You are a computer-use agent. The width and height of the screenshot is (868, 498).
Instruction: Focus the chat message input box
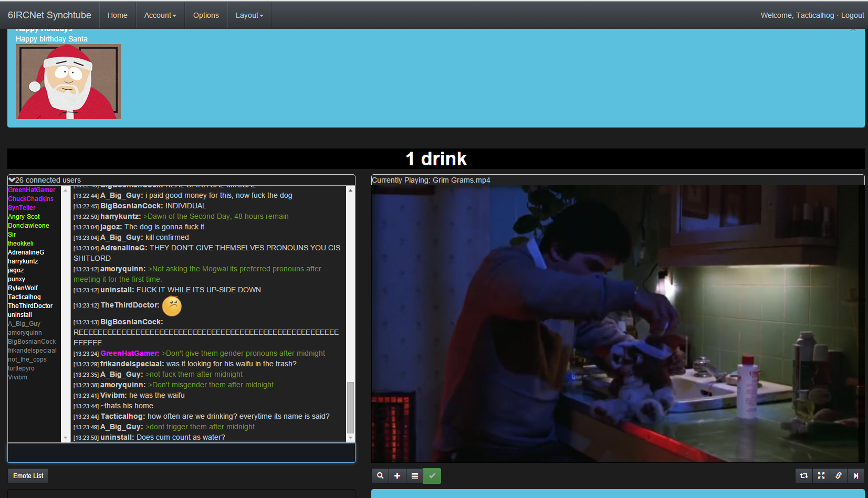(181, 453)
